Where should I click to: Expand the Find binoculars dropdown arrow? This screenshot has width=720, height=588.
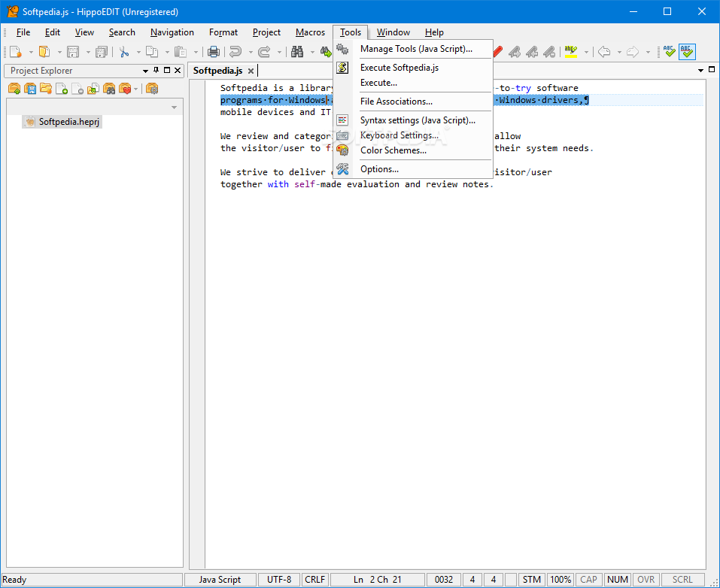click(311, 53)
